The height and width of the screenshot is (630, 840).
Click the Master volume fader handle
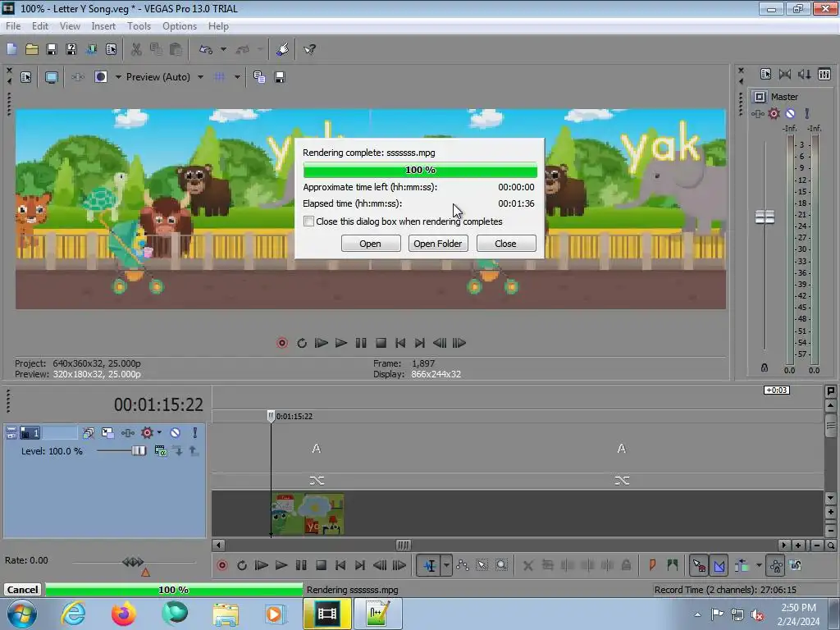tap(765, 217)
